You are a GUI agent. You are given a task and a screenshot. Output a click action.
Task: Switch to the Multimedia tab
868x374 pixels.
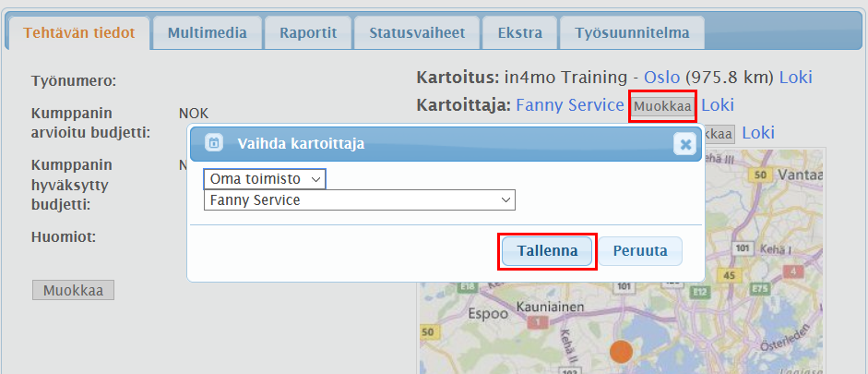click(x=207, y=34)
